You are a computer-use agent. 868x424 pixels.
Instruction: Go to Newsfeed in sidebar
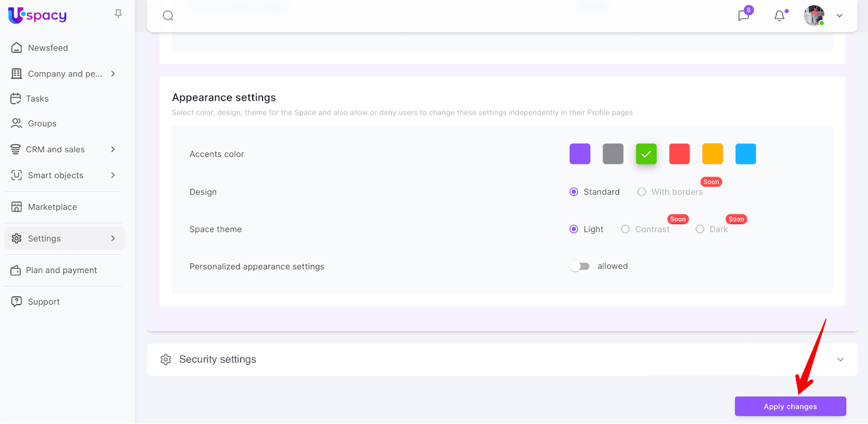(48, 48)
